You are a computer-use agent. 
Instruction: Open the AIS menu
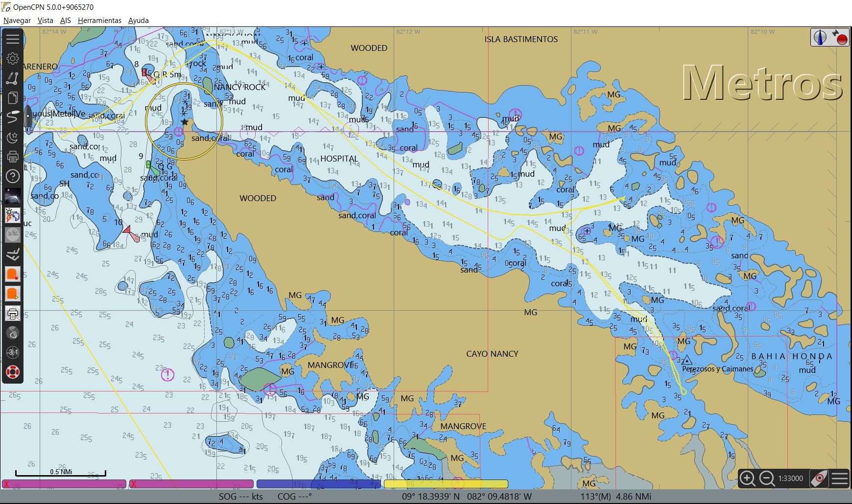pyautogui.click(x=66, y=21)
